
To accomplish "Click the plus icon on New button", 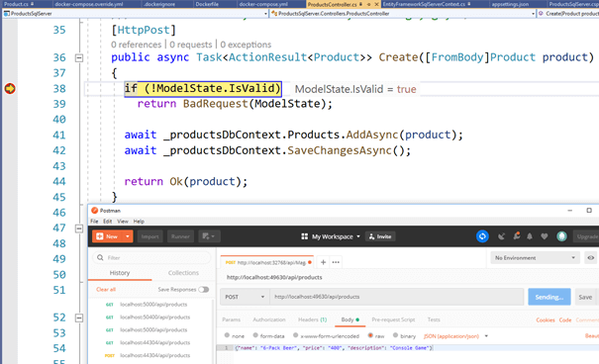I will click(100, 236).
